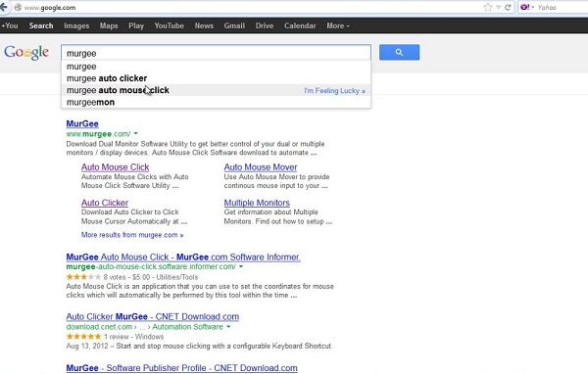This screenshot has height=374, width=588.
Task: Open the MurGee result title link
Action: click(x=82, y=124)
